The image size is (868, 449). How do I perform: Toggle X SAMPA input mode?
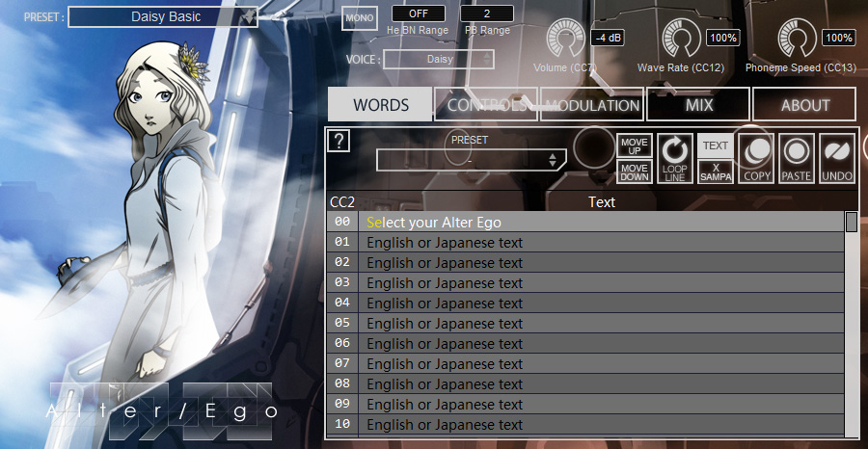(716, 172)
